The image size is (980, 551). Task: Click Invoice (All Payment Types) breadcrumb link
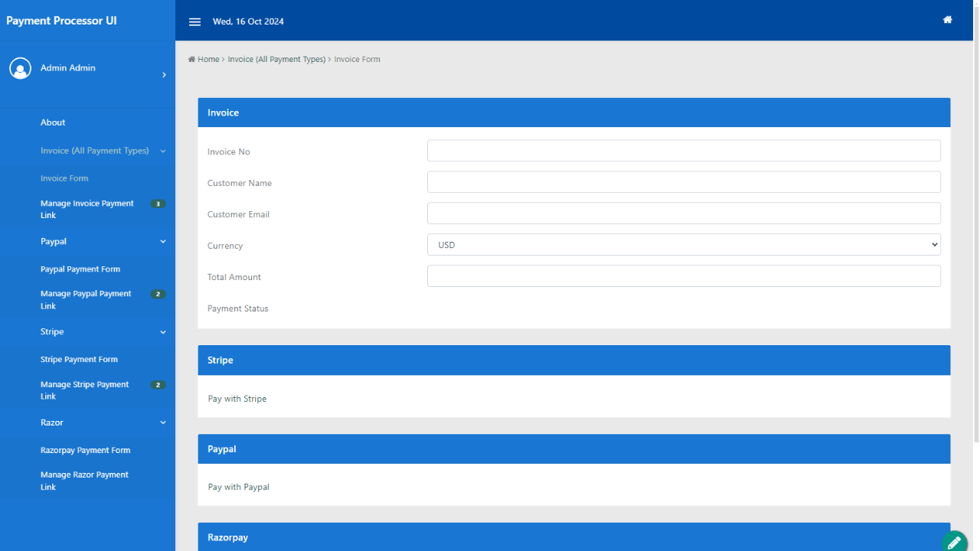[x=276, y=59]
